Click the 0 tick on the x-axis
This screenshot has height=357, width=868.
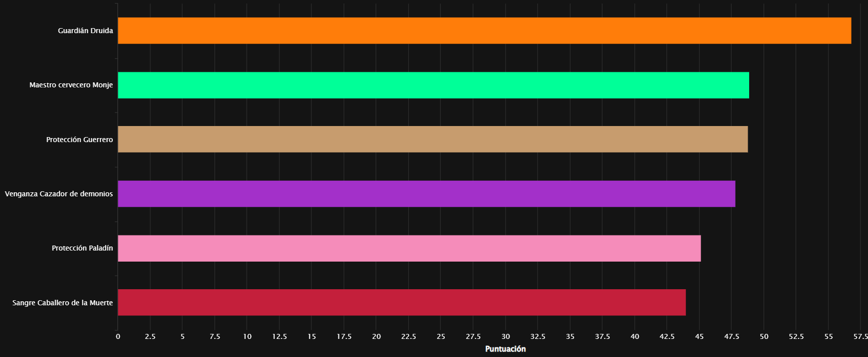[118, 336]
